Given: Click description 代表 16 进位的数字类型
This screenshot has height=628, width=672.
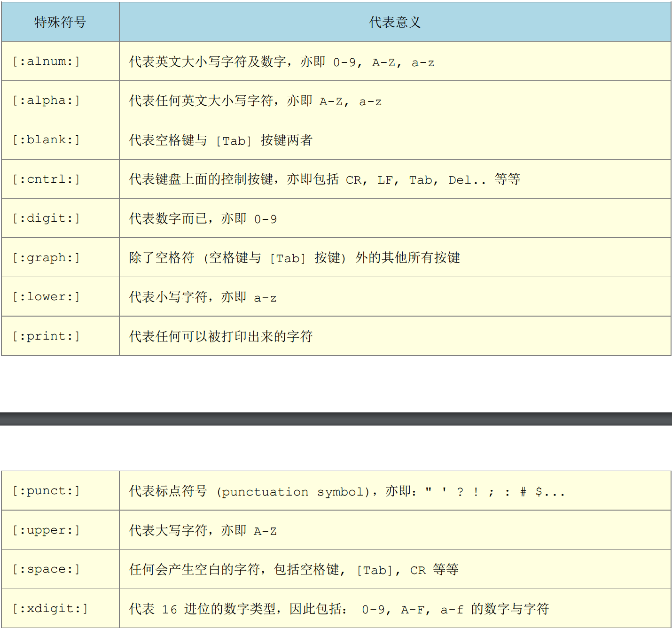Looking at the screenshot, I should click(x=395, y=608).
